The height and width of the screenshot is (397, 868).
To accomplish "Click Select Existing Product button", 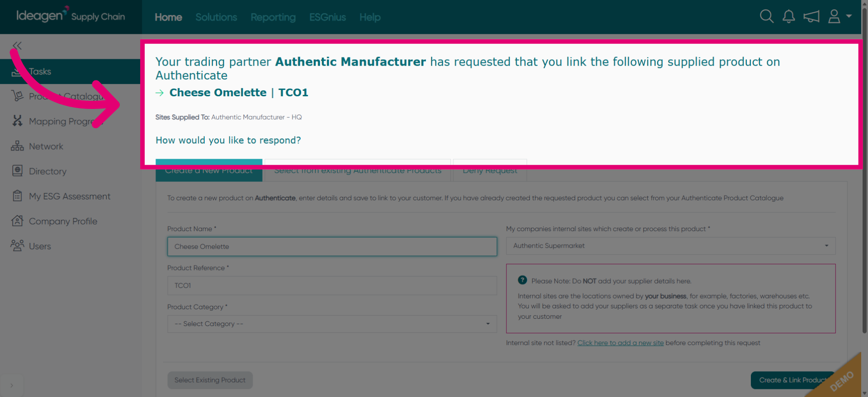I will pyautogui.click(x=210, y=380).
